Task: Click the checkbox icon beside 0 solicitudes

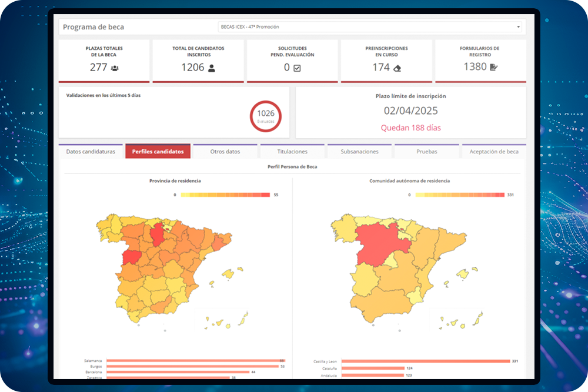Action: point(297,68)
